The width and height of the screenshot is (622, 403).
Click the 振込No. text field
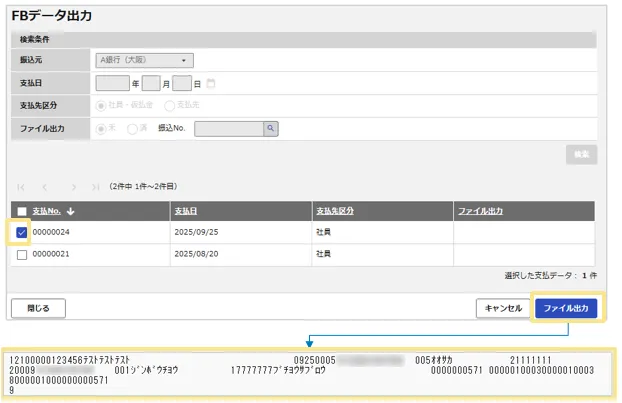[x=228, y=128]
